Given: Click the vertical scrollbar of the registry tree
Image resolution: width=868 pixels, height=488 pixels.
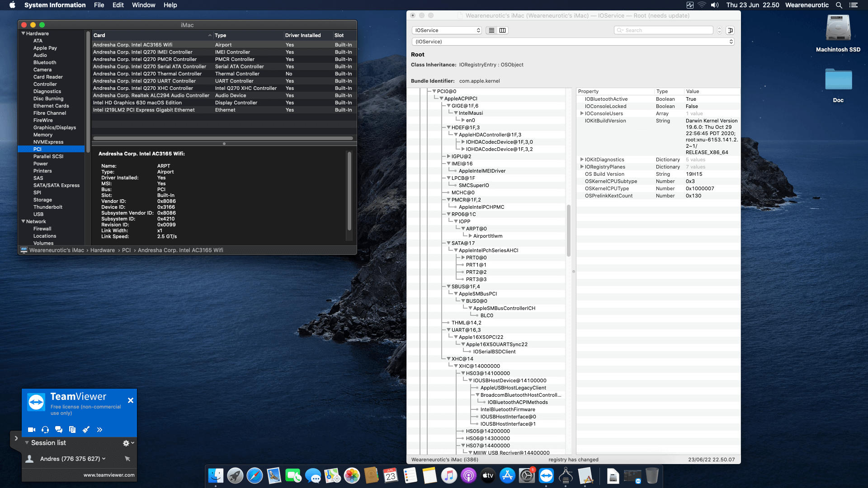Looking at the screenshot, I should 569,230.
